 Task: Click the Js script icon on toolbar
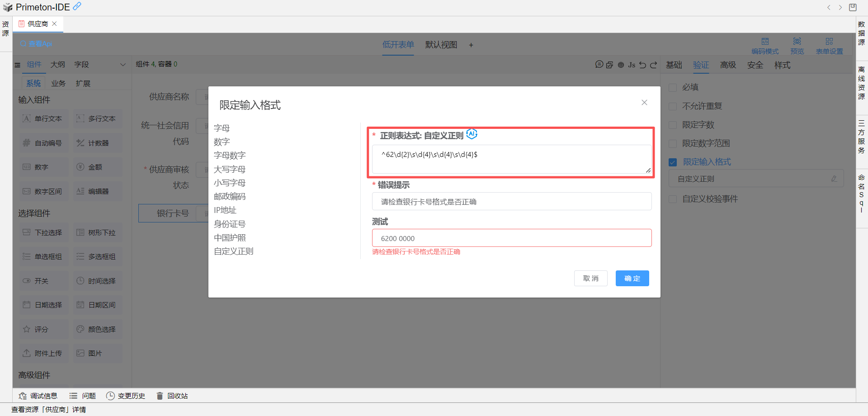click(632, 65)
